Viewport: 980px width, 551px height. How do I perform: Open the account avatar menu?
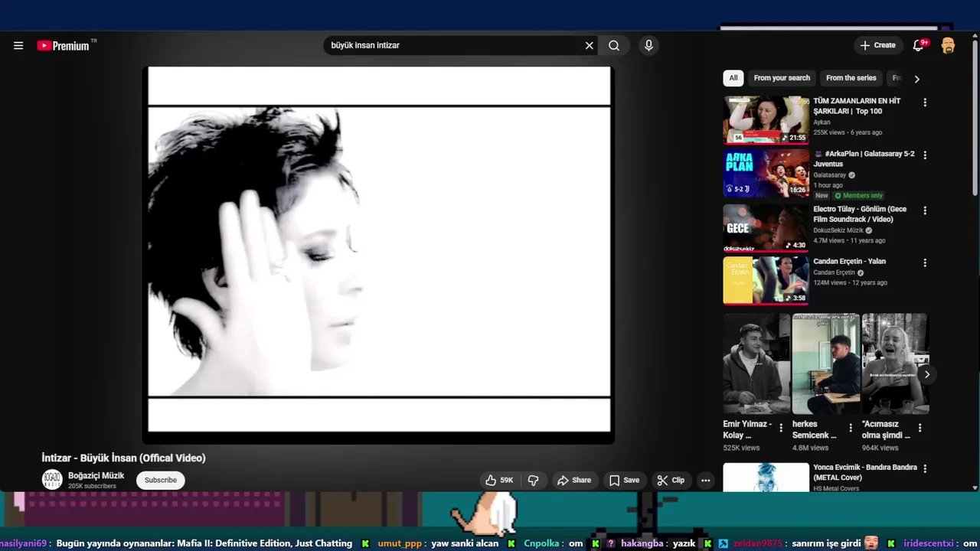coord(948,46)
